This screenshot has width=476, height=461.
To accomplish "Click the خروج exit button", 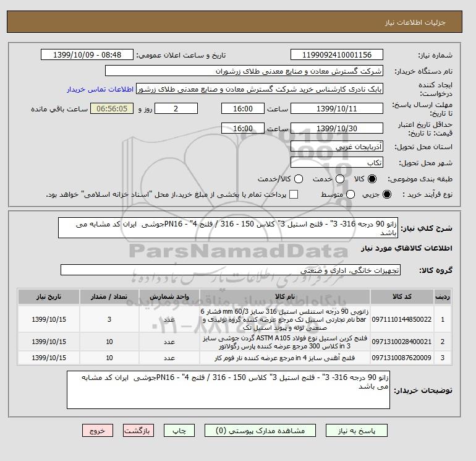I will (x=98, y=431).
